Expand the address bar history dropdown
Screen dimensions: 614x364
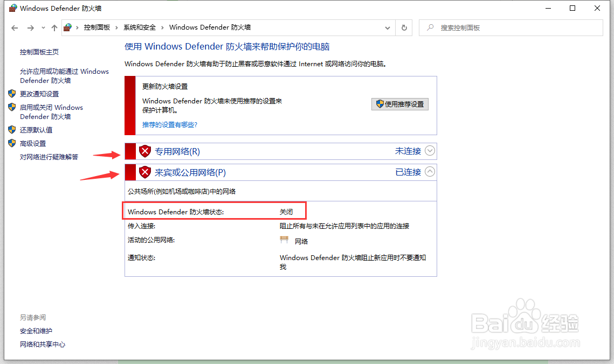(x=387, y=28)
